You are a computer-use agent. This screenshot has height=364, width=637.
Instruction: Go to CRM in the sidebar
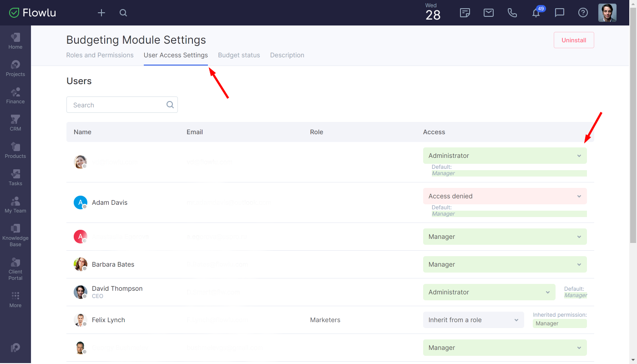(15, 123)
